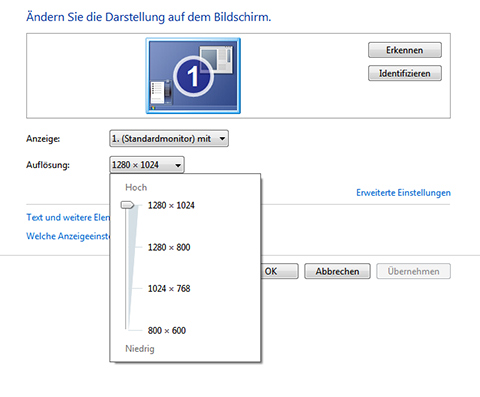Open the Anzeige dropdown

pos(169,138)
